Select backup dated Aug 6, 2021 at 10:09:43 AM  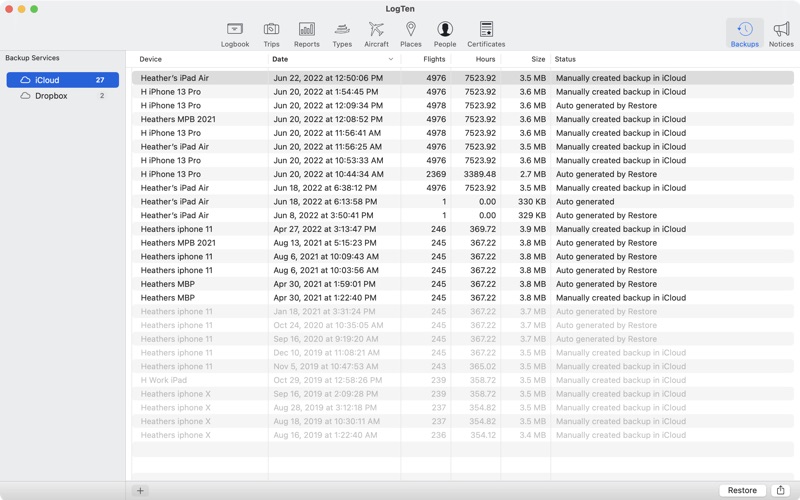463,257
